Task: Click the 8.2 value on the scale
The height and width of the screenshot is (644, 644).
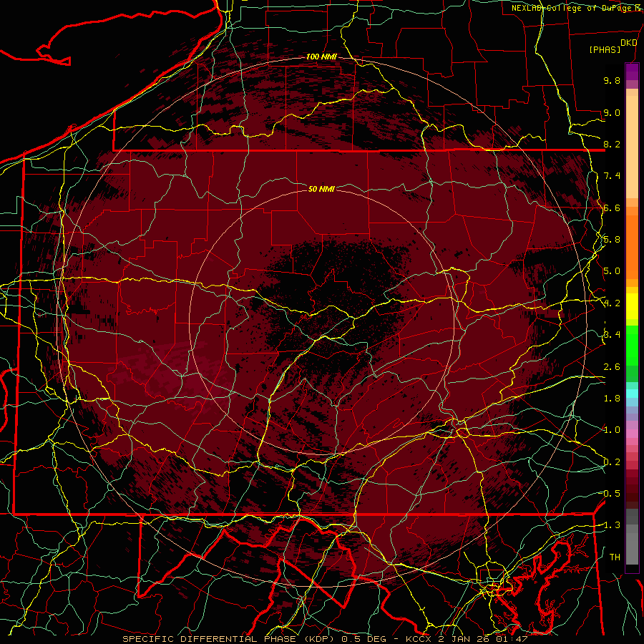Action: tap(612, 144)
